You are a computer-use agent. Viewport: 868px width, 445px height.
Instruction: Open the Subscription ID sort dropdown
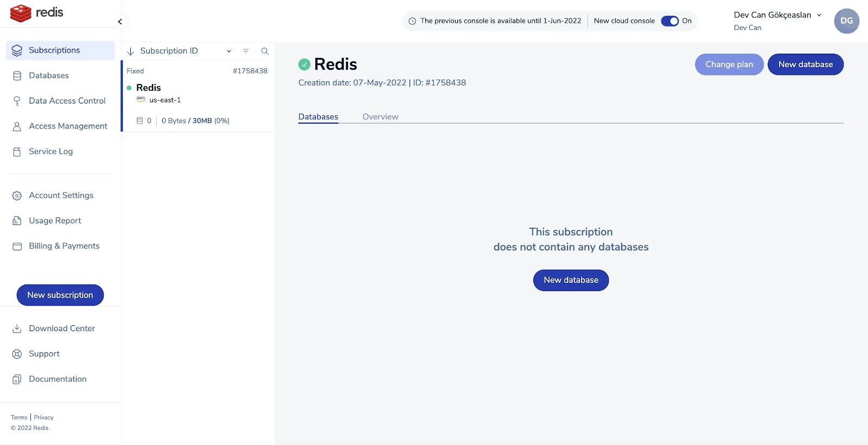tap(229, 51)
